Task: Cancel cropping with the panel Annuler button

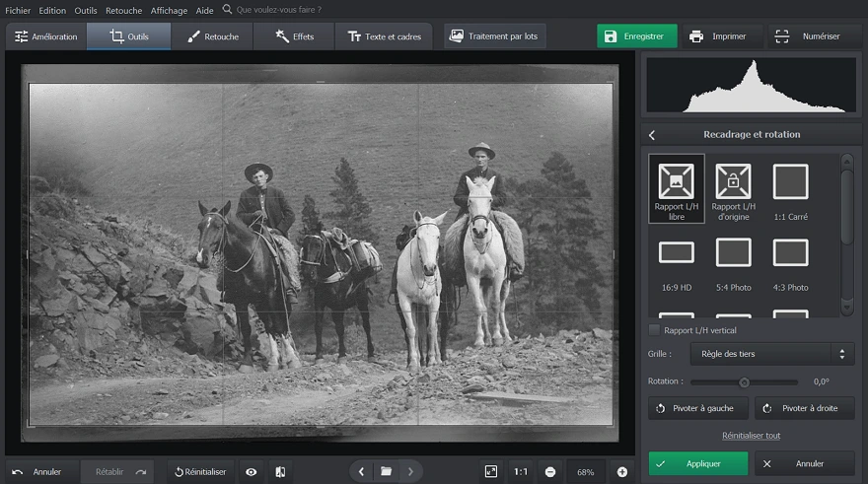Action: 804,463
